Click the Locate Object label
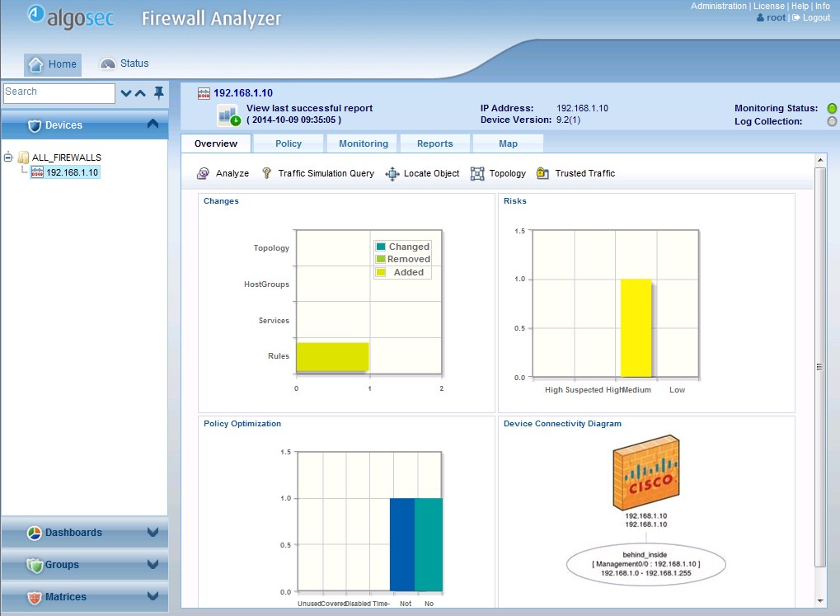 pos(431,173)
